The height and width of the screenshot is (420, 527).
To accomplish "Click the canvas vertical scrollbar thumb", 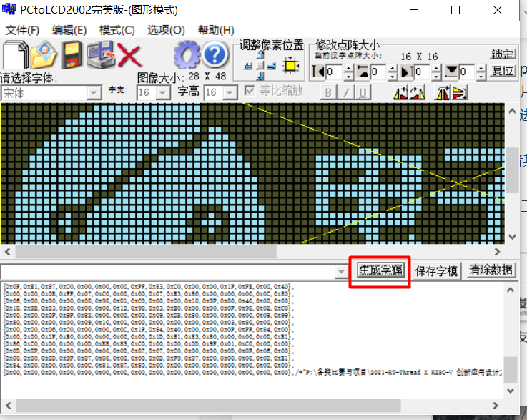I will click(512, 170).
